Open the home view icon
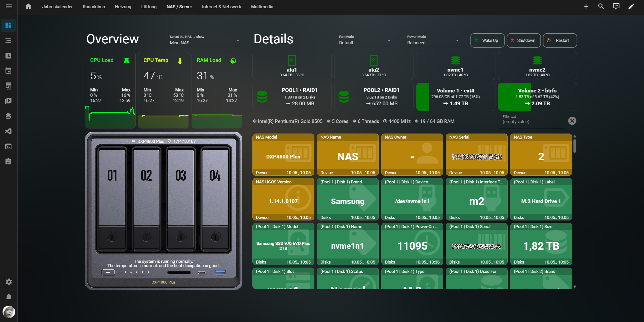This screenshot has width=644, height=322. pyautogui.click(x=28, y=7)
